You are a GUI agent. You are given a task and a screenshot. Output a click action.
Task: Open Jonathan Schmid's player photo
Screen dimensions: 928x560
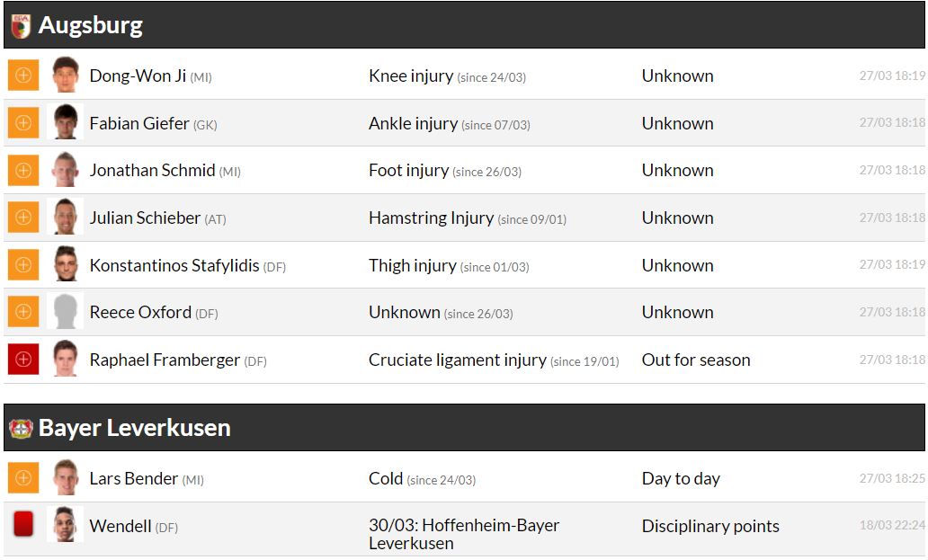pyautogui.click(x=65, y=170)
